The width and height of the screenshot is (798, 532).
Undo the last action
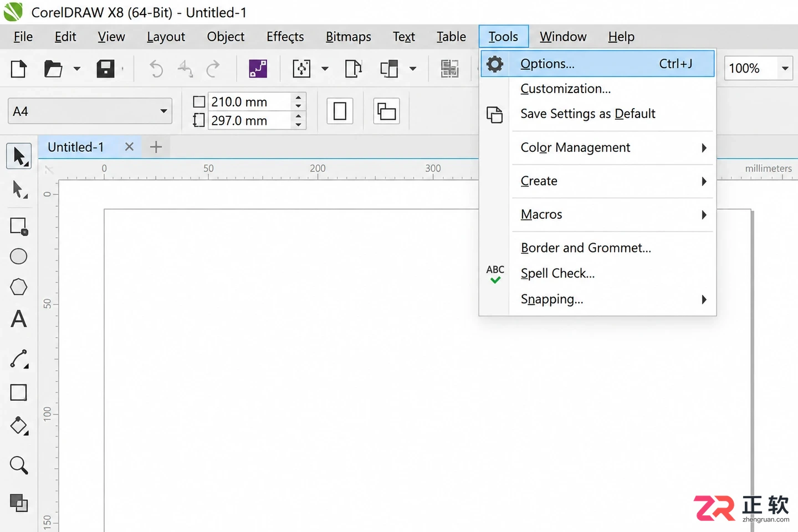click(156, 69)
